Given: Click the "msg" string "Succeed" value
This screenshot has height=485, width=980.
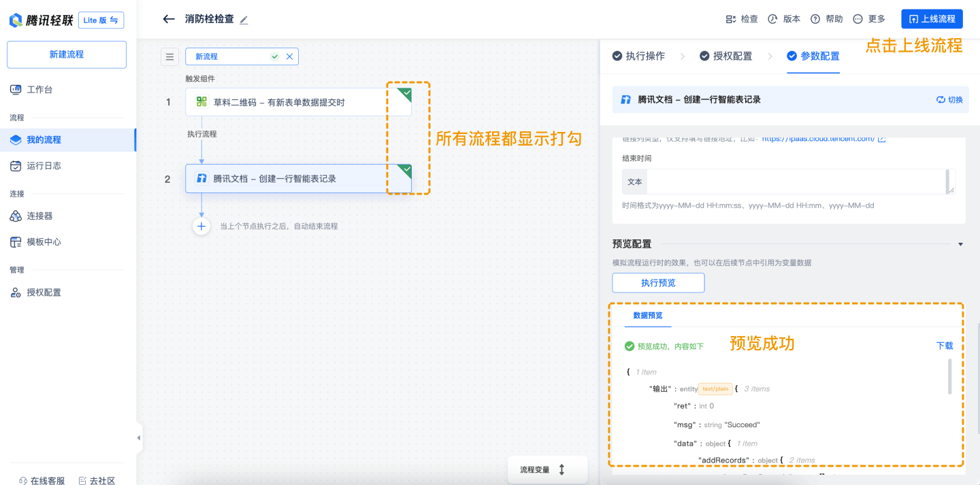Looking at the screenshot, I should [742, 425].
